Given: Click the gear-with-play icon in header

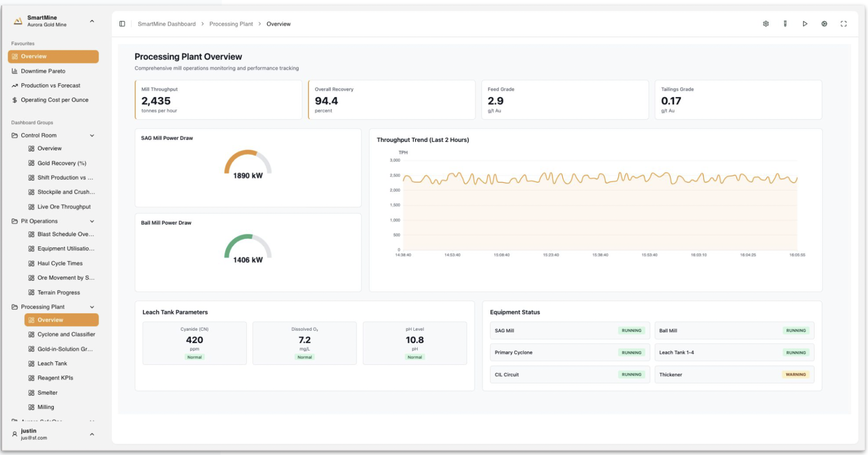Looking at the screenshot, I should coord(824,24).
